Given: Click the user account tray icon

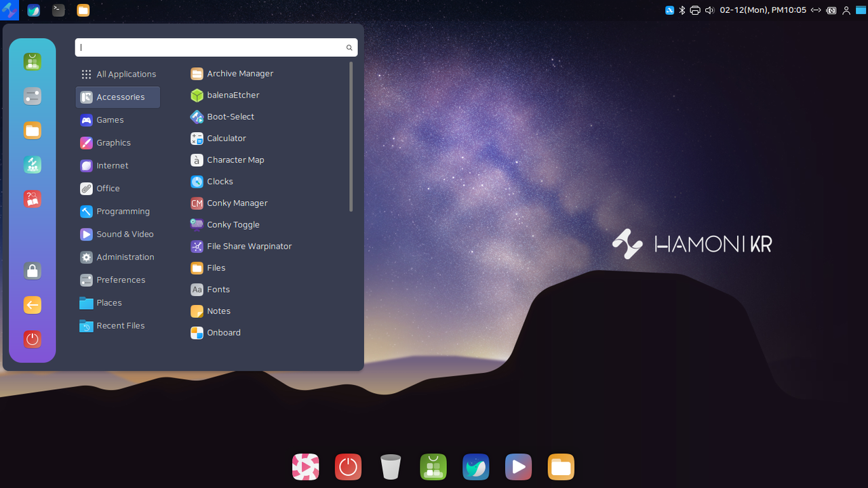Looking at the screenshot, I should 846,10.
